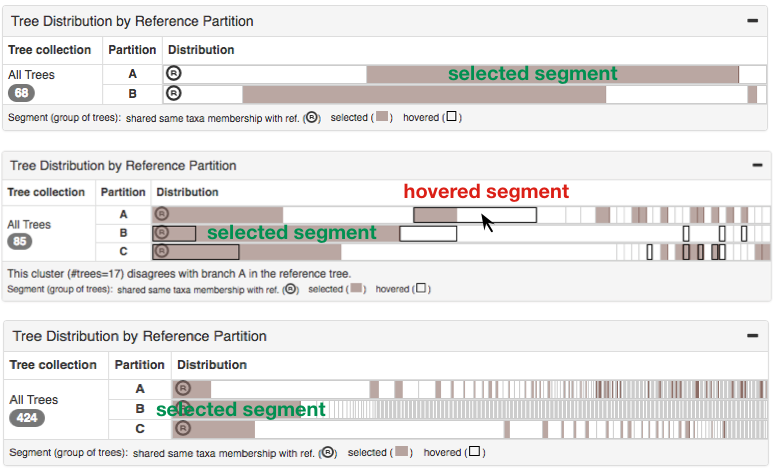Click reference icon in partition A of 424-tree panel
Viewport: 773px width, 469px height.
182,389
